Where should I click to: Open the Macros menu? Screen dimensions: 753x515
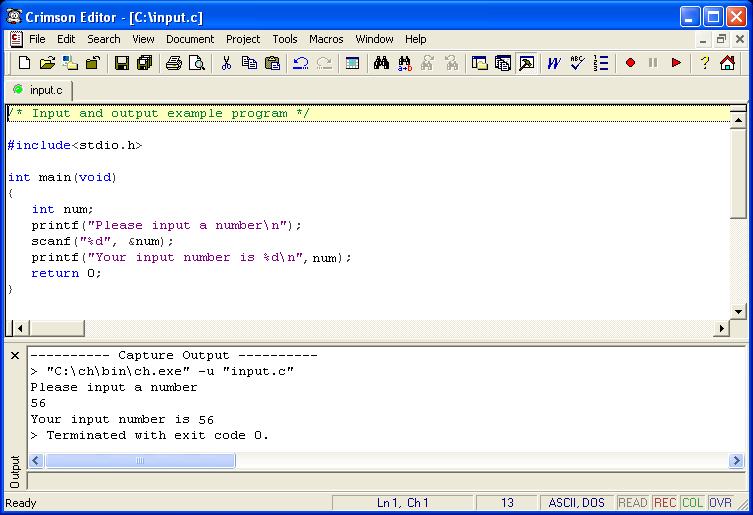point(326,39)
